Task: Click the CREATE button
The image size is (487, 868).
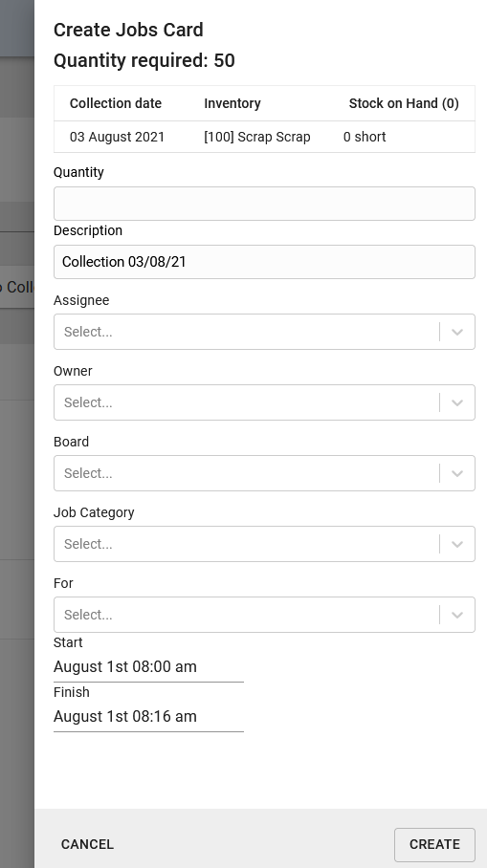Action: (x=434, y=845)
